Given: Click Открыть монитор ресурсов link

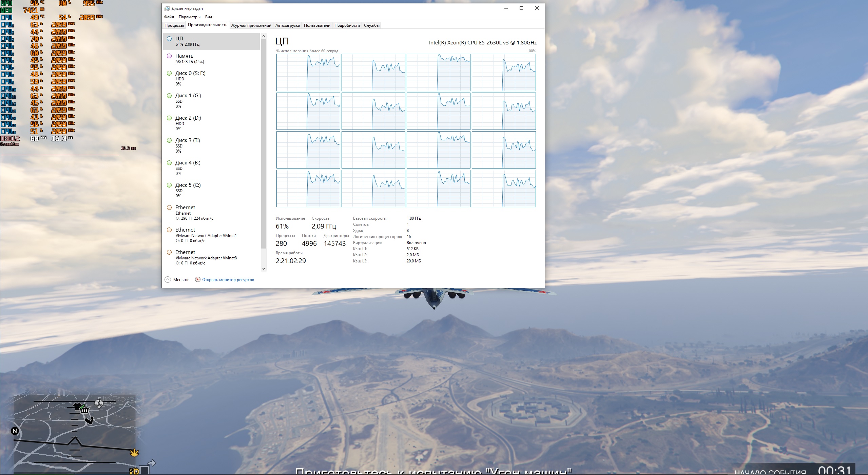Looking at the screenshot, I should [228, 280].
